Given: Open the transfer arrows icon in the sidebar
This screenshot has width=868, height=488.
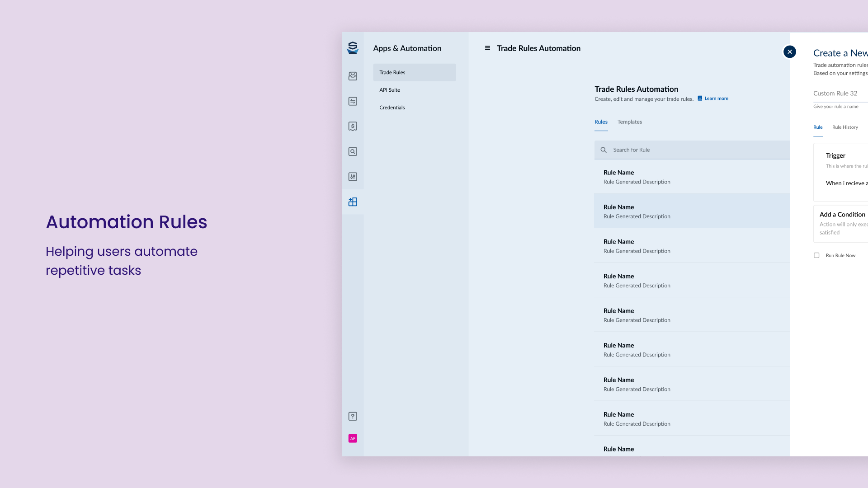Looking at the screenshot, I should pyautogui.click(x=353, y=101).
